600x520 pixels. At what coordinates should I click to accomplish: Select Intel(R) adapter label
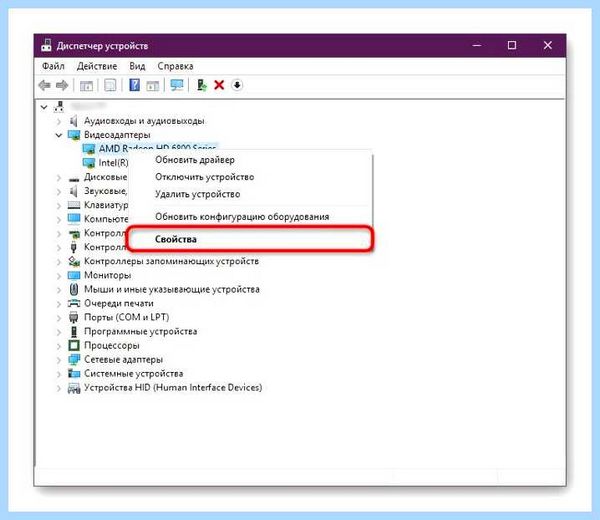113,163
